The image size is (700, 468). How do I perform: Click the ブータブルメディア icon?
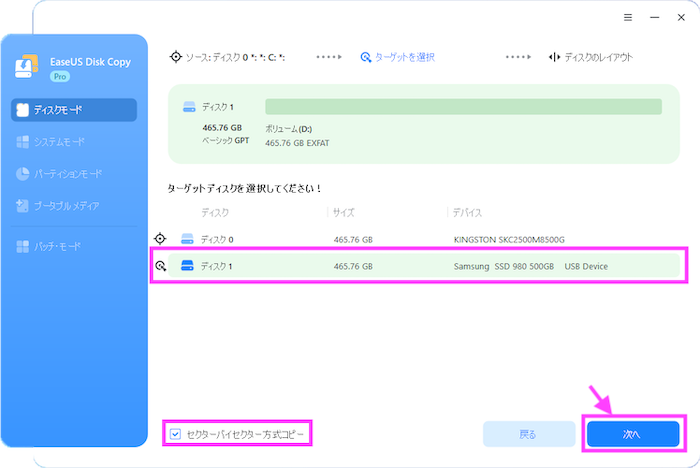[22, 206]
